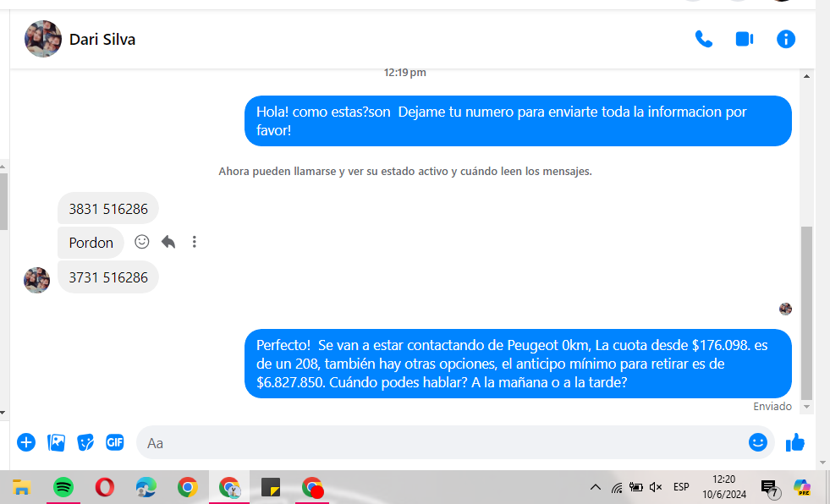The height and width of the screenshot is (504, 830).
Task: Toggle muted volume icon in system tray
Action: 656,487
